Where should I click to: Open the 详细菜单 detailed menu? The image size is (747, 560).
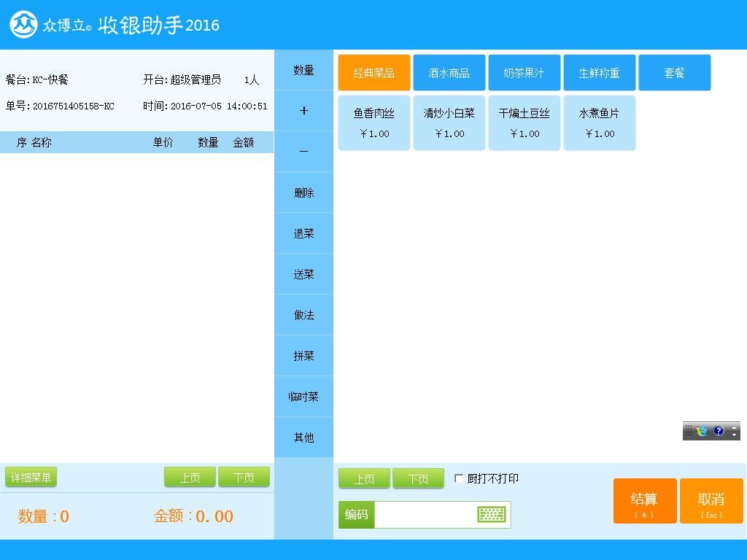click(x=31, y=477)
